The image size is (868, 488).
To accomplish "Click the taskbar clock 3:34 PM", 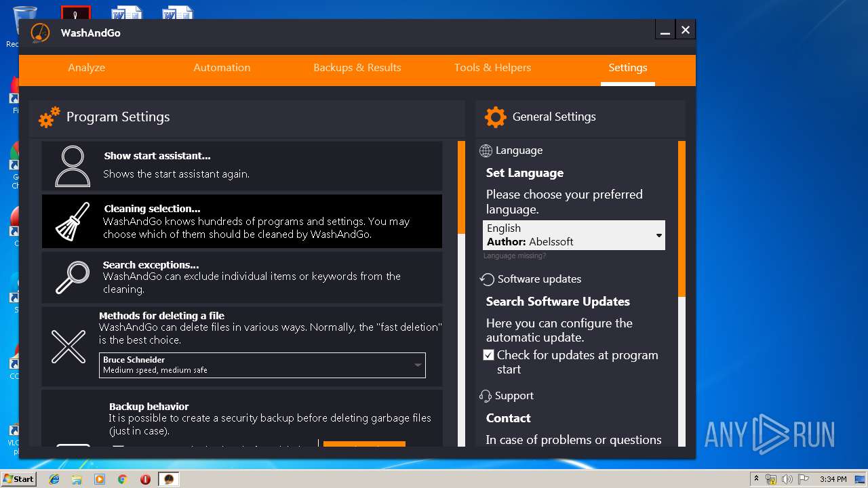I will pos(833,479).
